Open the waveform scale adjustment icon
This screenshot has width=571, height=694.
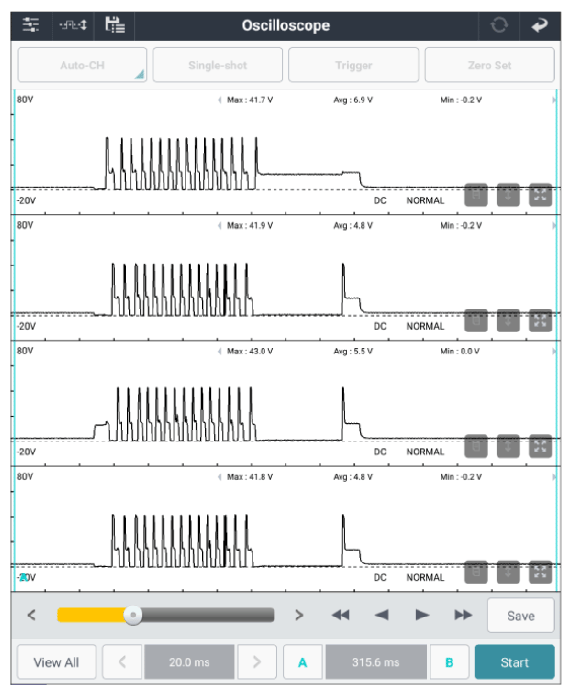(73, 25)
